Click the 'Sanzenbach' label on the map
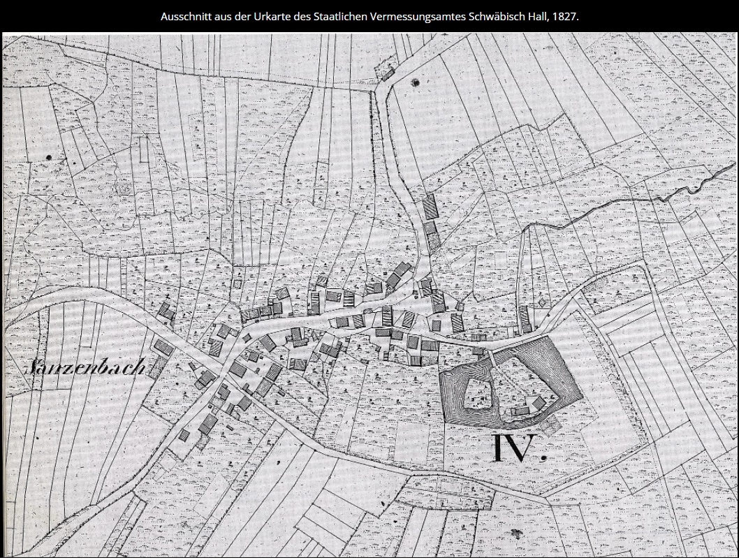The height and width of the screenshot is (560, 739). point(86,367)
